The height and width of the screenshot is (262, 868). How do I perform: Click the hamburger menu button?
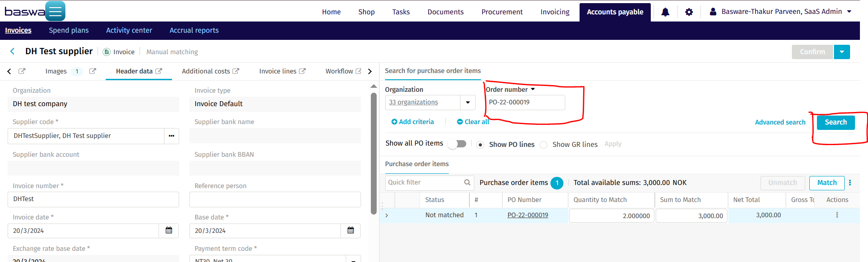tap(55, 11)
